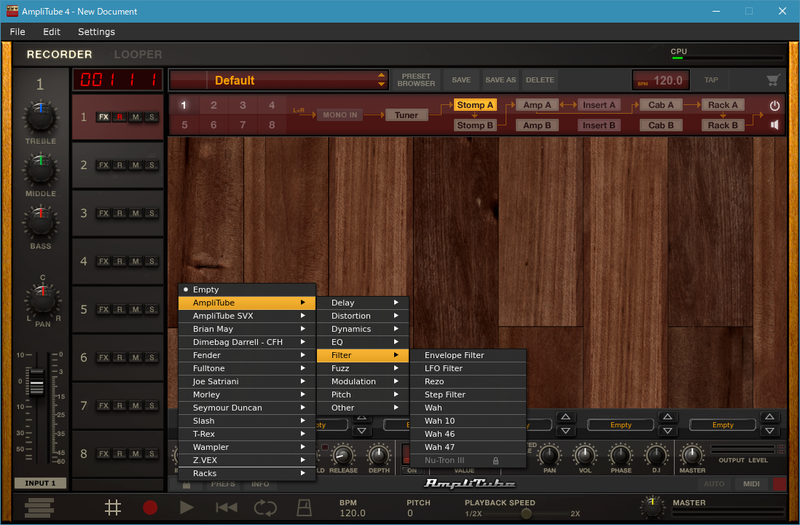Screen dimensions: 800x525
Task: Turn the DEPTH knob
Action: [x=379, y=455]
